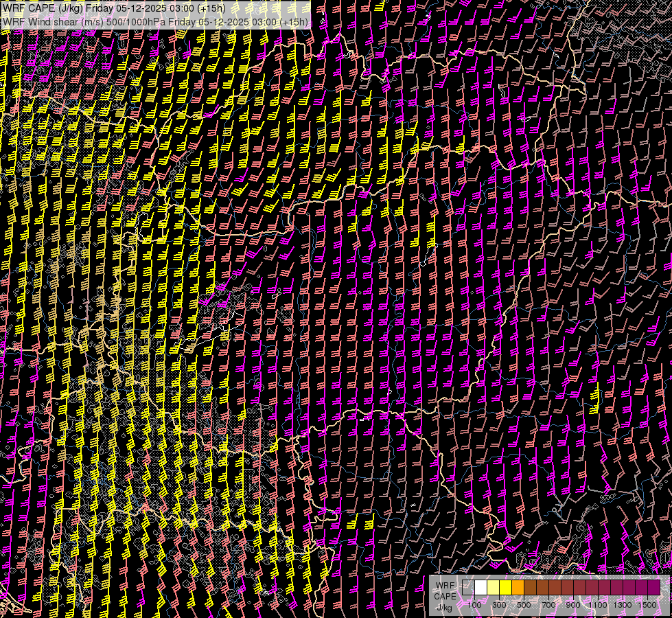Screen dimensions: 672x618
Task: Select the pale yellow CAPE legend swatch
Action: coord(494,587)
